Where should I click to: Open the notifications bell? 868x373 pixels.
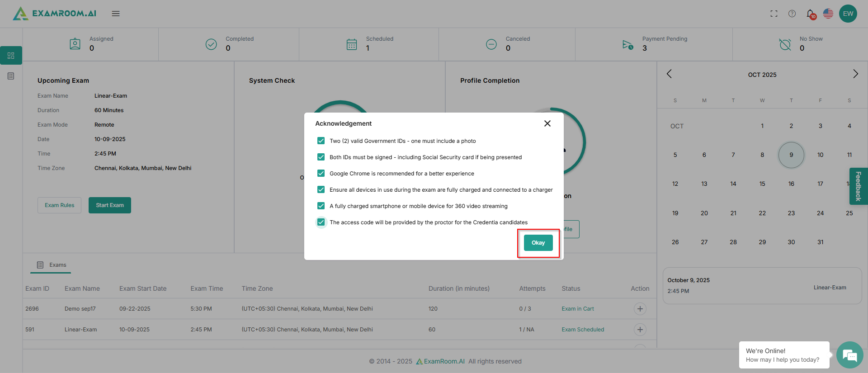811,14
